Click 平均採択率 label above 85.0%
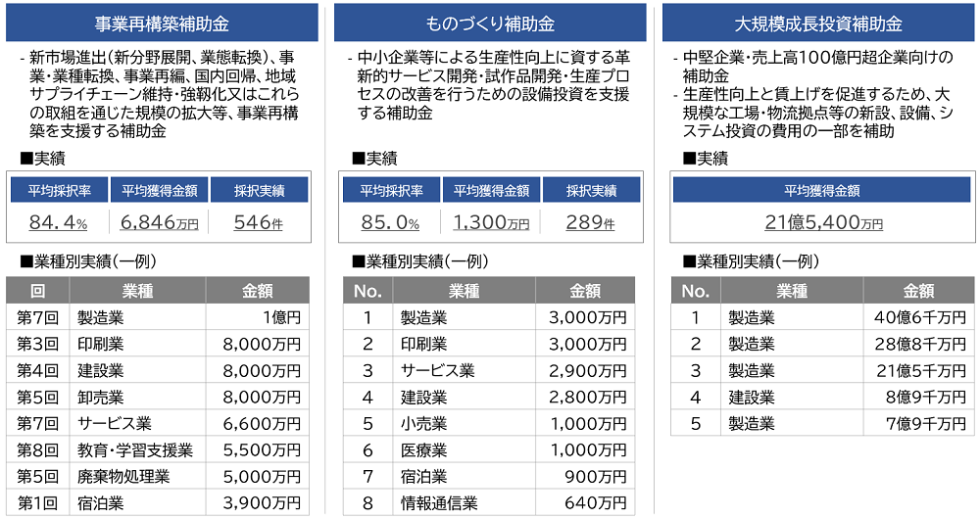This screenshot has height=519, width=980. [391, 191]
